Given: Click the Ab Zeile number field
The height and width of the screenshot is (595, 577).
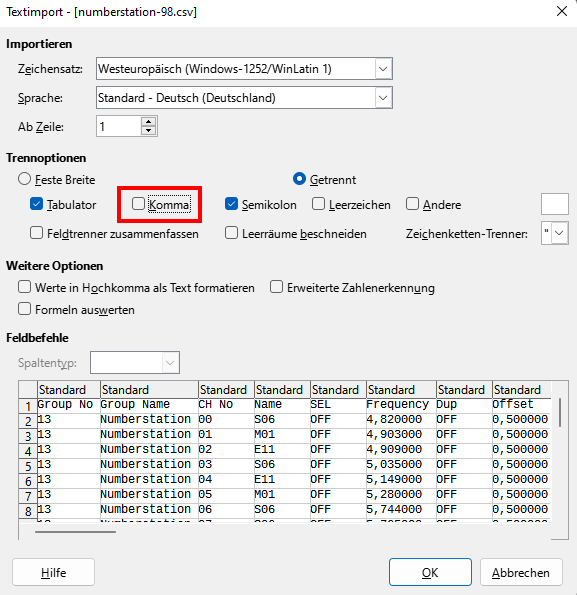Looking at the screenshot, I should coord(119,126).
